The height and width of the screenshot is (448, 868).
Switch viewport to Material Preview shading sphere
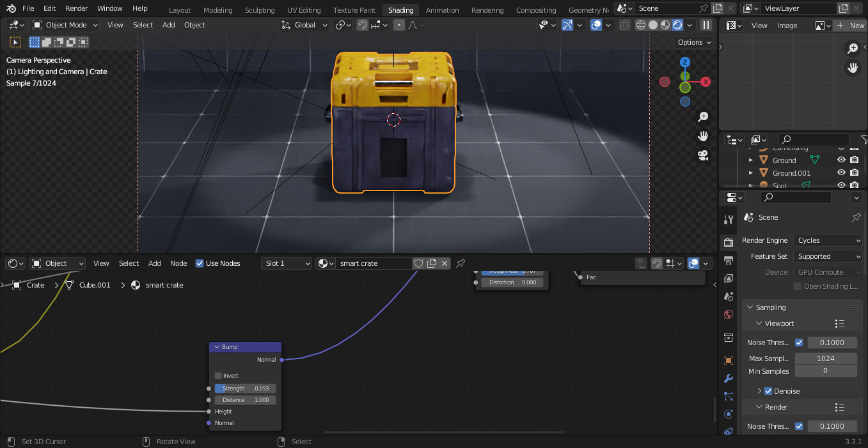tap(665, 24)
